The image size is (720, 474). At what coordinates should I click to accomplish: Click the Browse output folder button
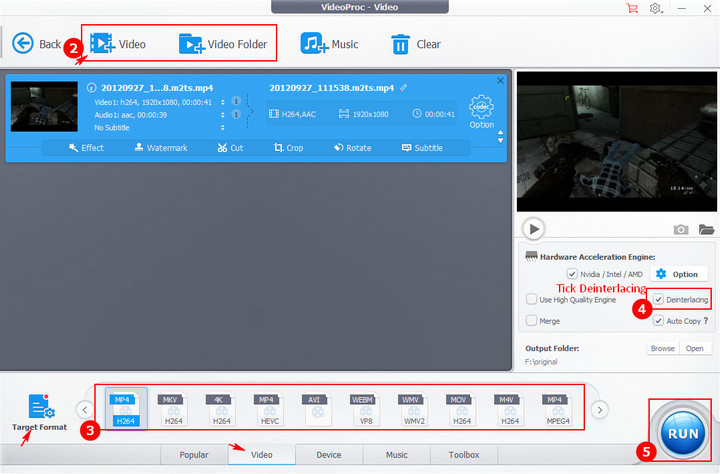[662, 349]
